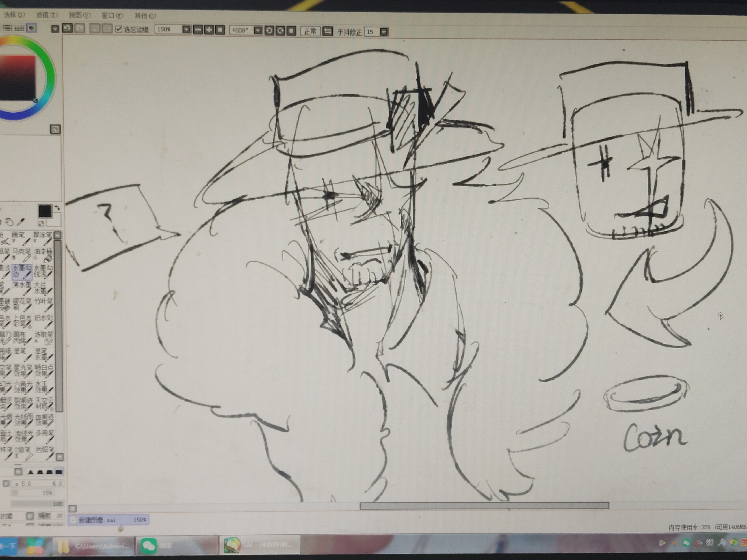The image size is (747, 560).
Task: Open the 滤镜(T) menu
Action: 47,15
